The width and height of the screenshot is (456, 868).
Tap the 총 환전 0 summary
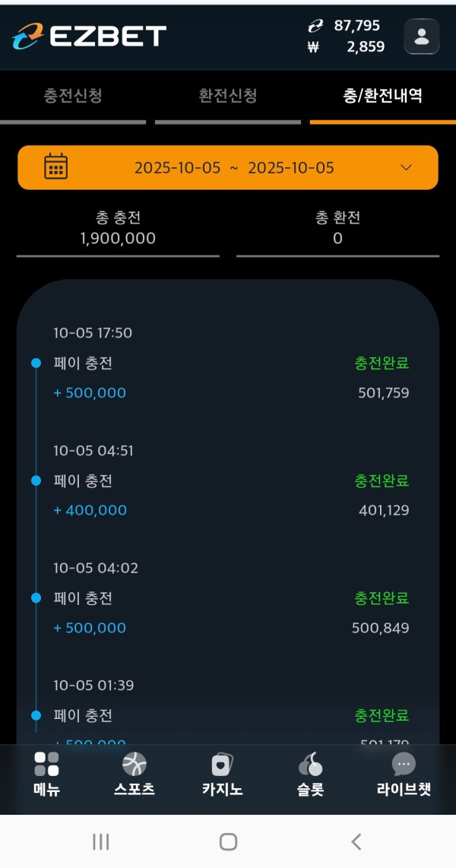pos(337,228)
